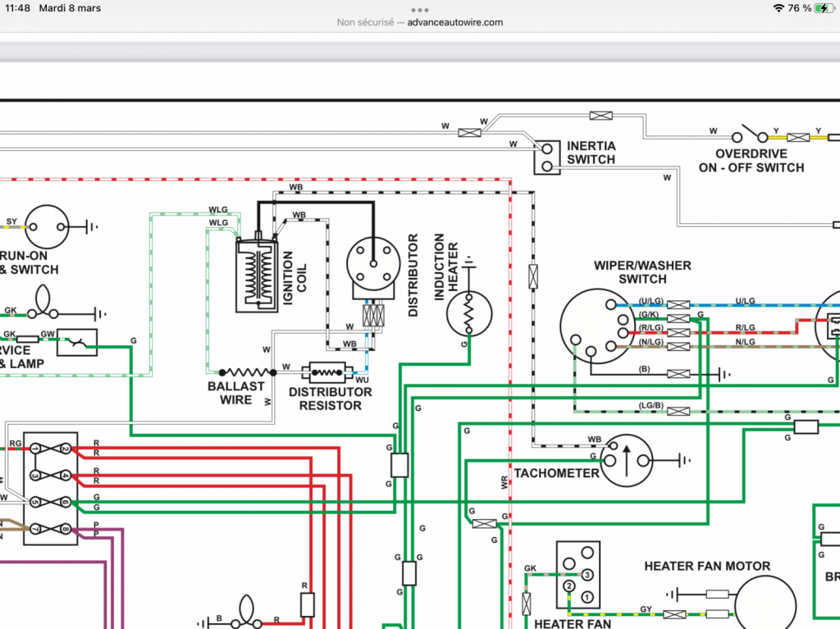The image size is (840, 629).
Task: Click the overdrive on-off switch symbol
Action: (x=750, y=135)
